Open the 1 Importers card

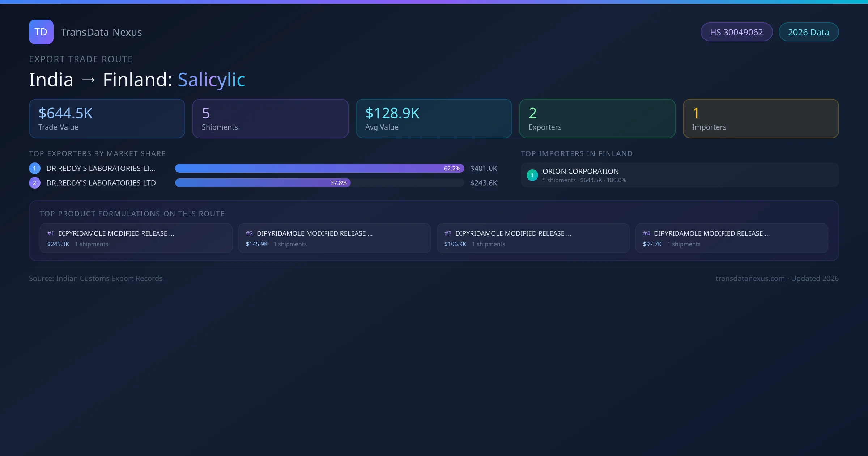(761, 119)
